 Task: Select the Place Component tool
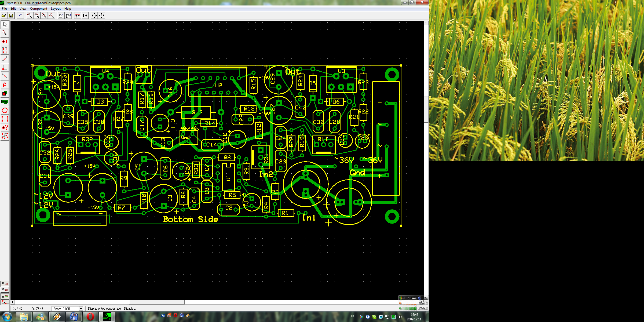pos(5,50)
